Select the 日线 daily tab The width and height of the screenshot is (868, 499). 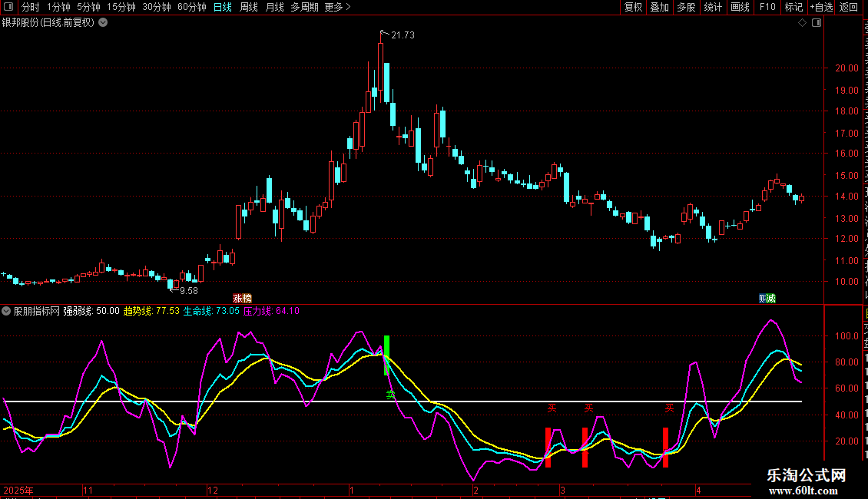(x=223, y=7)
